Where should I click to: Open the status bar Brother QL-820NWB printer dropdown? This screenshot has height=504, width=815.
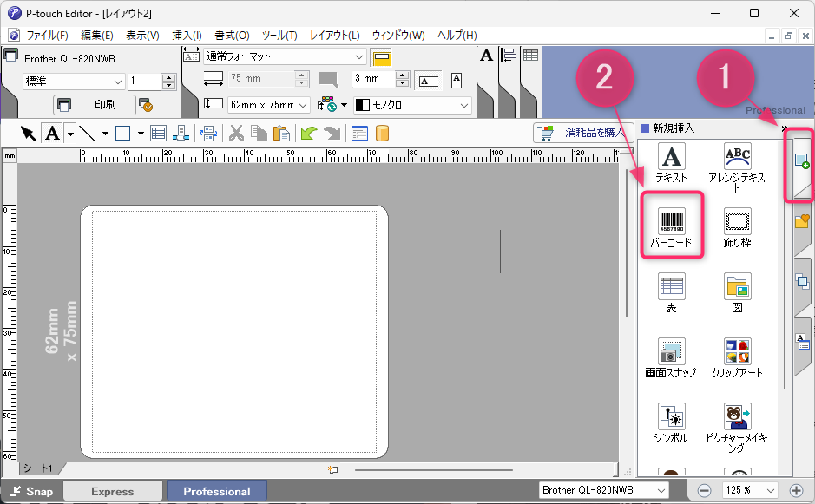[x=603, y=490]
